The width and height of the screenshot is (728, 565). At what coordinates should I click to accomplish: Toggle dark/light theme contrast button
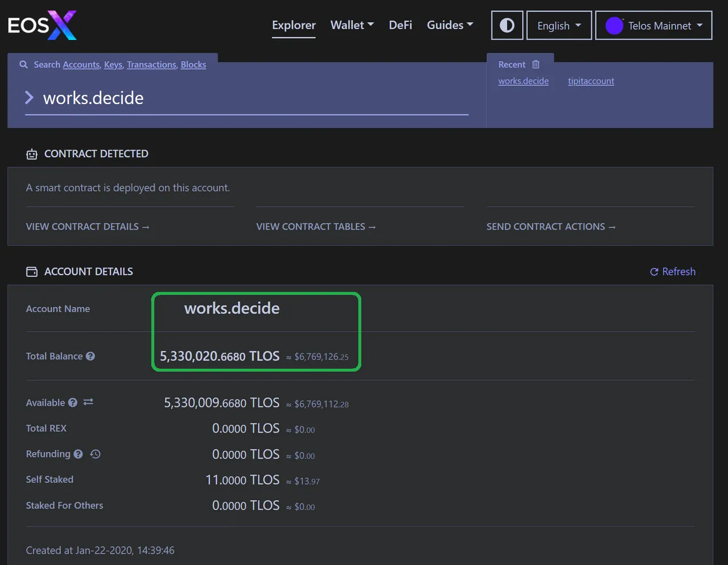tap(507, 25)
